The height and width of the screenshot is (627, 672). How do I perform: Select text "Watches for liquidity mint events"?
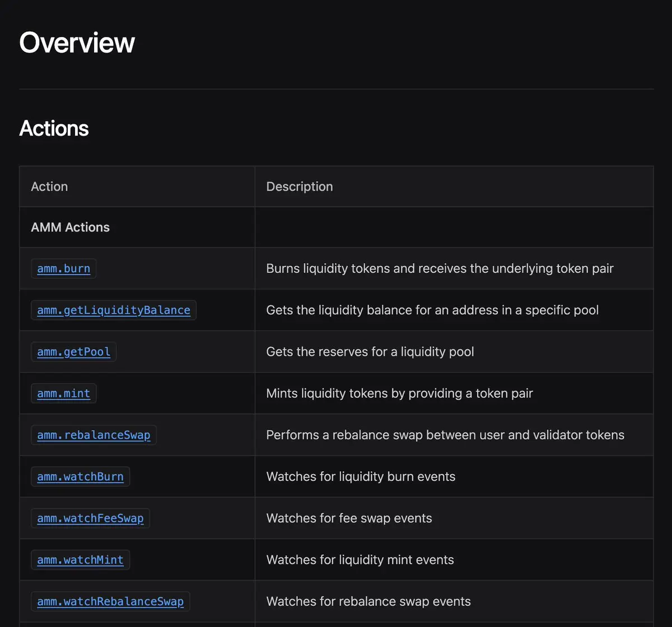click(x=360, y=560)
